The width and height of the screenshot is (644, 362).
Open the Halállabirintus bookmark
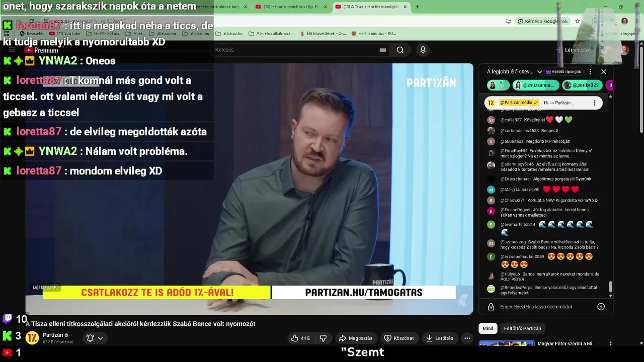pos(374,33)
